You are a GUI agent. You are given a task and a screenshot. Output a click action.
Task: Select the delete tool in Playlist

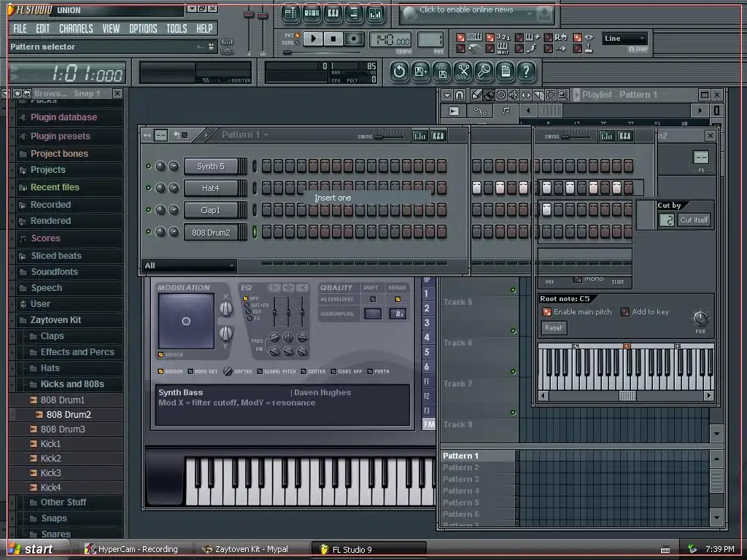pos(501,95)
